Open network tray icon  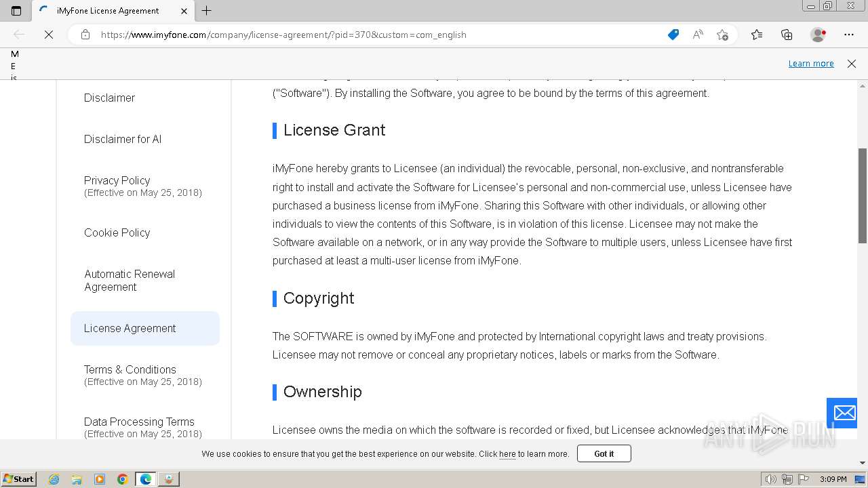coord(787,479)
